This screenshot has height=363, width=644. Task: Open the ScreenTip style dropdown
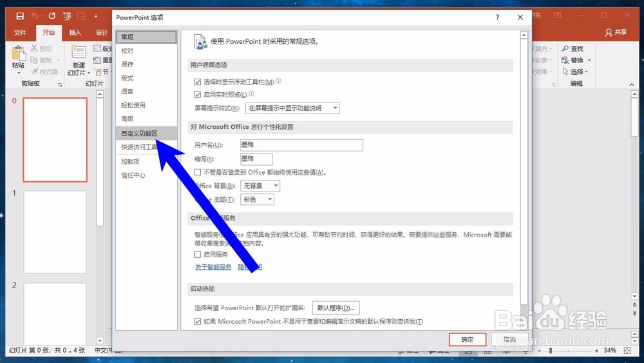pyautogui.click(x=292, y=108)
